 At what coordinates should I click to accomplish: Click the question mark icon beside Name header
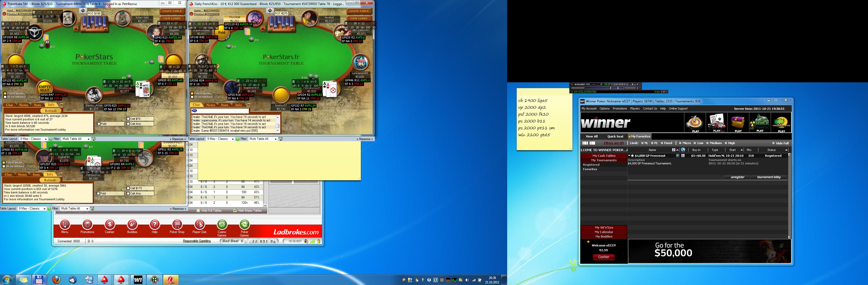(x=674, y=150)
